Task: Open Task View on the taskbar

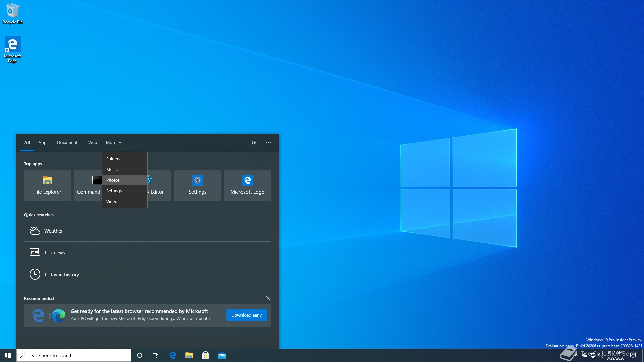Action: (156, 355)
